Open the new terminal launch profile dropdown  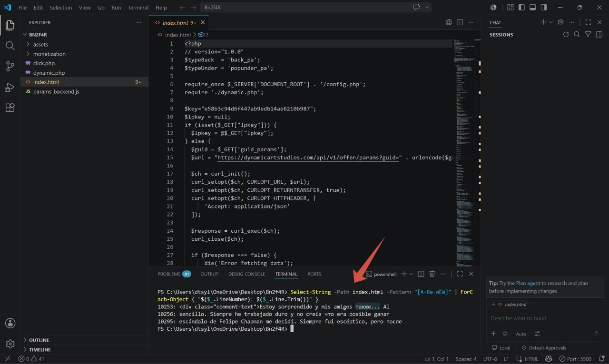pyautogui.click(x=412, y=274)
